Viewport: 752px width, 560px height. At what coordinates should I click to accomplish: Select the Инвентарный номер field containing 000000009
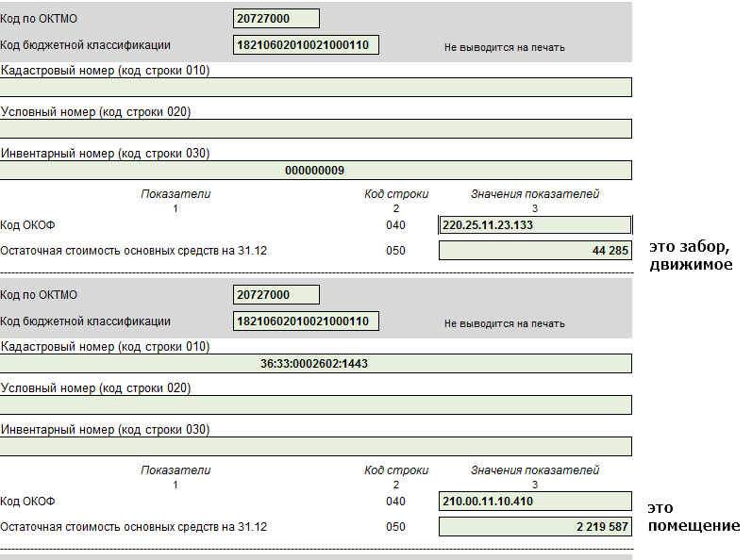316,171
